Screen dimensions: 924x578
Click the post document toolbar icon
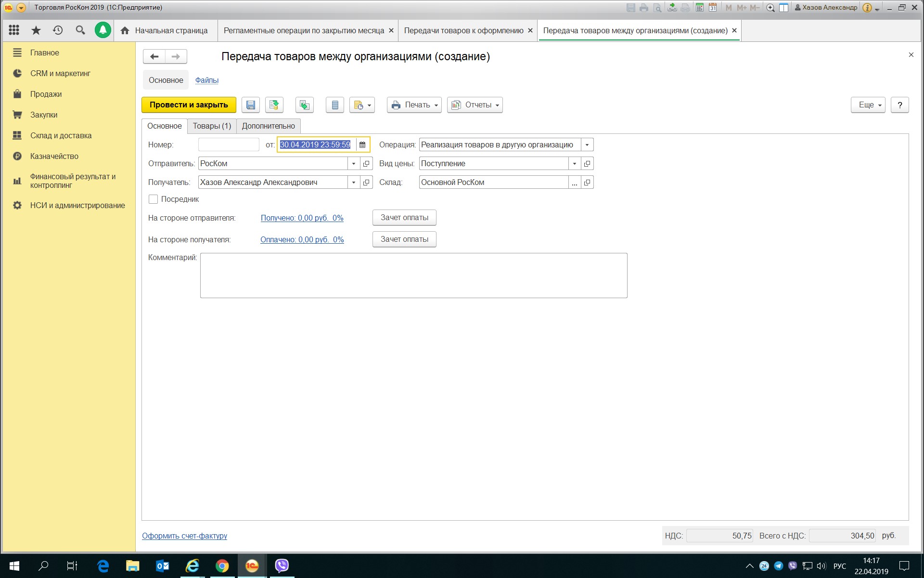tap(274, 105)
